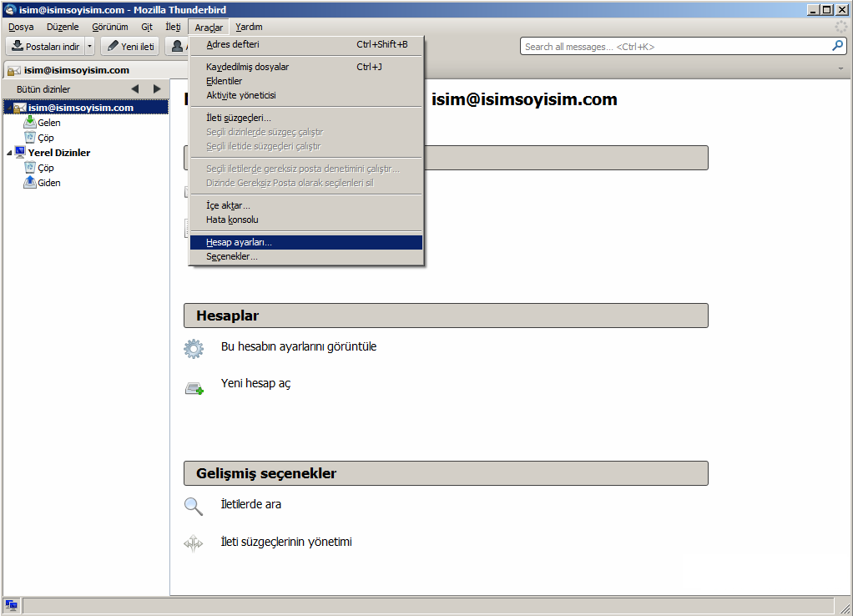Open İleti süzgeçlerinin yönetimi link

pyautogui.click(x=285, y=543)
